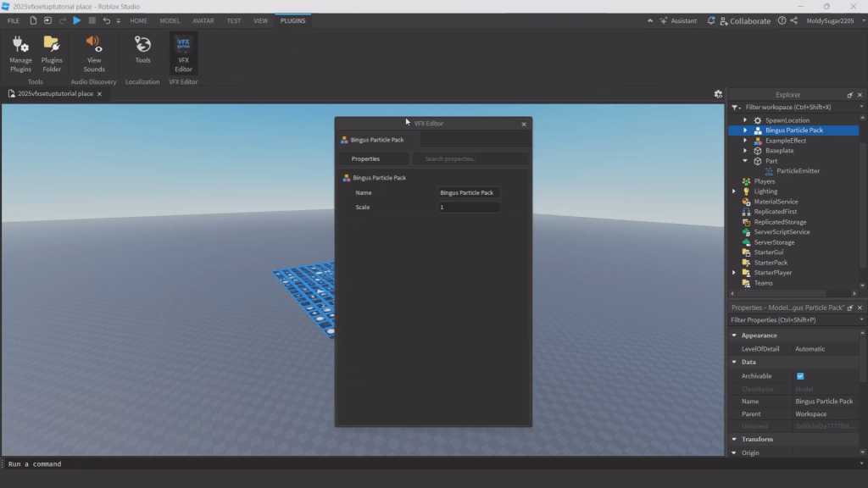Click the Stop button in toolbar
The image size is (868, 488).
[92, 20]
